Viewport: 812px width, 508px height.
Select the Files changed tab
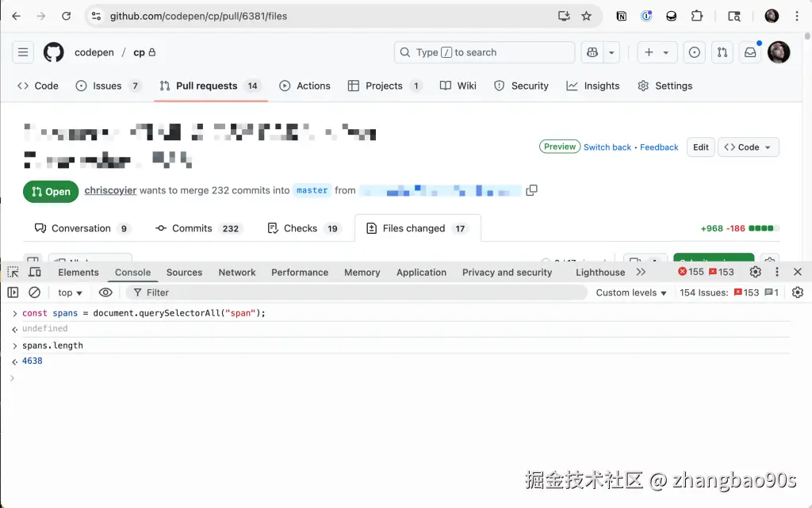click(417, 228)
